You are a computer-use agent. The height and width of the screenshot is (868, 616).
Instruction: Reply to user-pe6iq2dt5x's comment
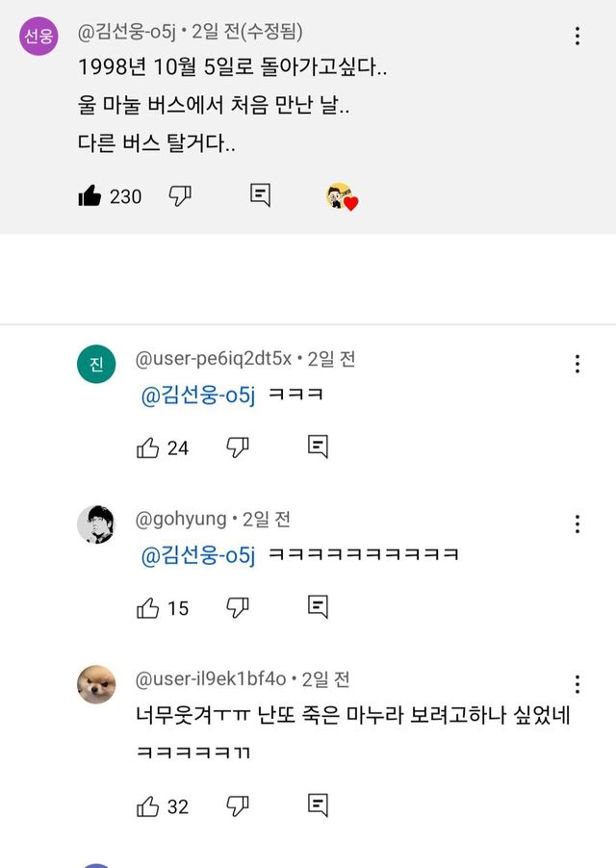pos(318,447)
